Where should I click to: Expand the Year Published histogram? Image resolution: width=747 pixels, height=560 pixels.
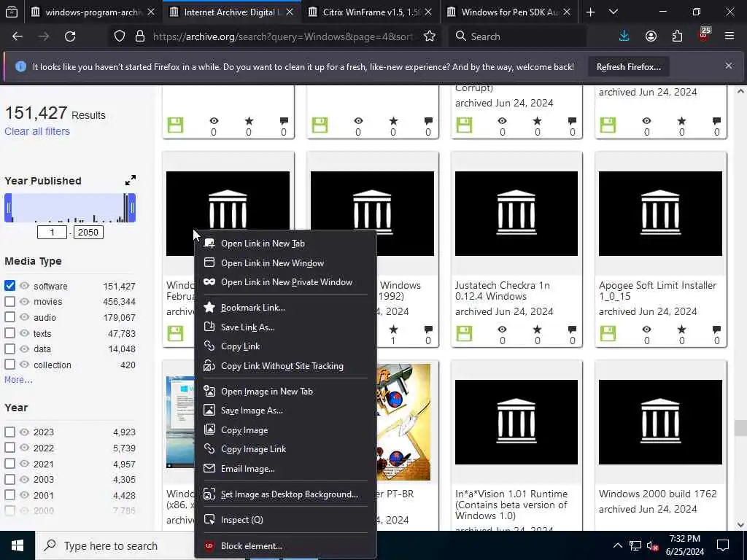(130, 181)
